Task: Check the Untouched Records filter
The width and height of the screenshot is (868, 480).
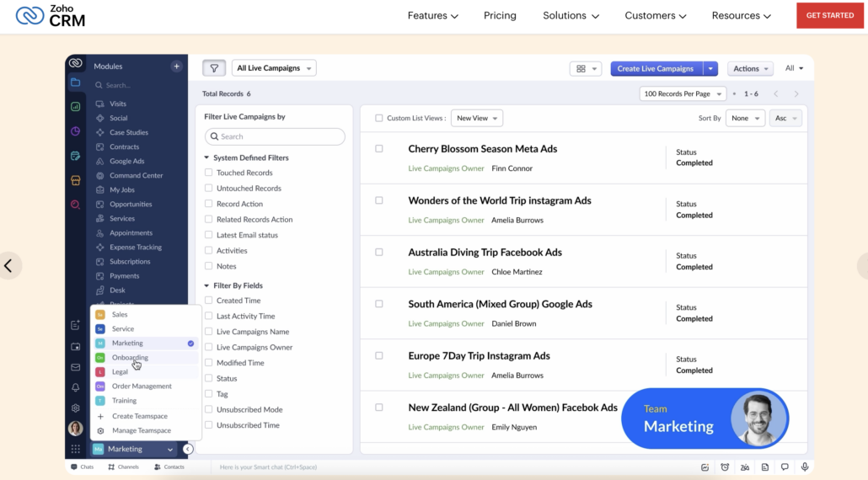Action: tap(209, 188)
